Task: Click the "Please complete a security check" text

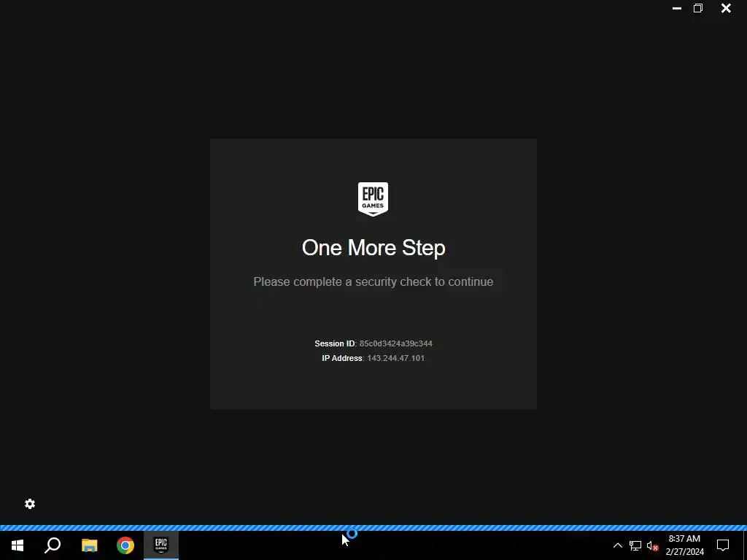Action: (373, 282)
